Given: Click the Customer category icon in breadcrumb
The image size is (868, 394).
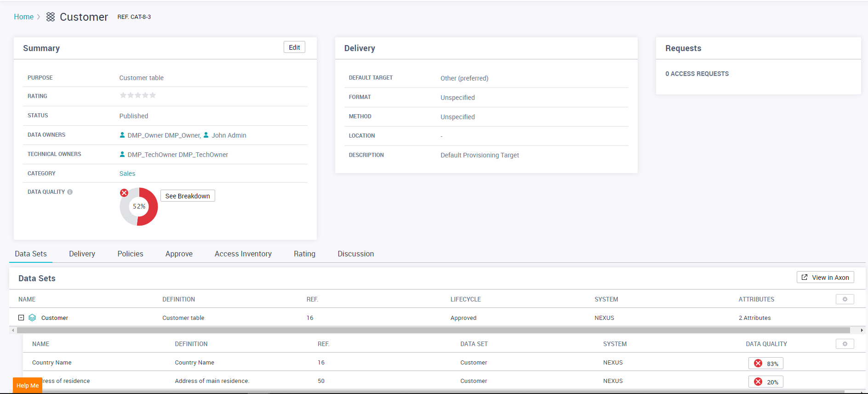Looking at the screenshot, I should pyautogui.click(x=51, y=17).
